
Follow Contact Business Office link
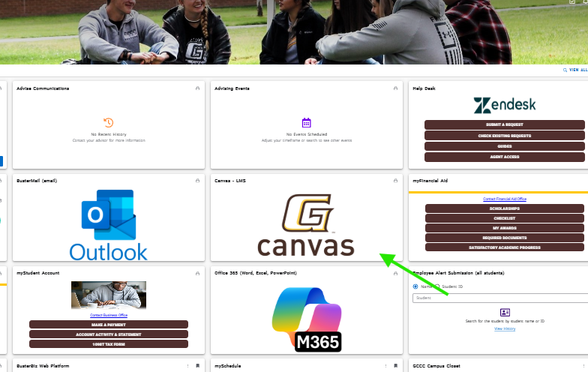click(108, 315)
